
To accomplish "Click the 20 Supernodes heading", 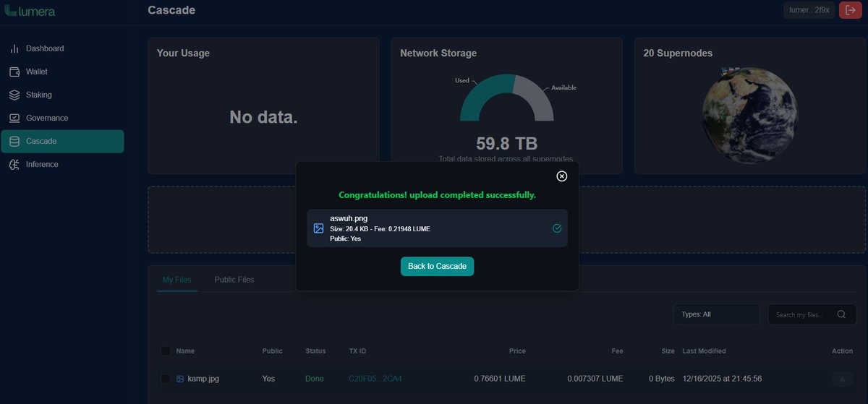I will tap(678, 53).
